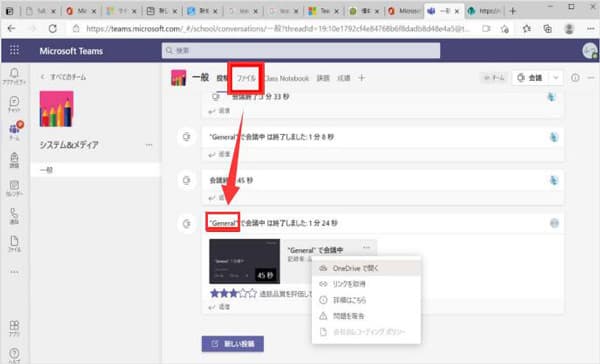Click the 会議 meeting button
Image resolution: width=600 pixels, height=364 pixels.
tap(531, 78)
